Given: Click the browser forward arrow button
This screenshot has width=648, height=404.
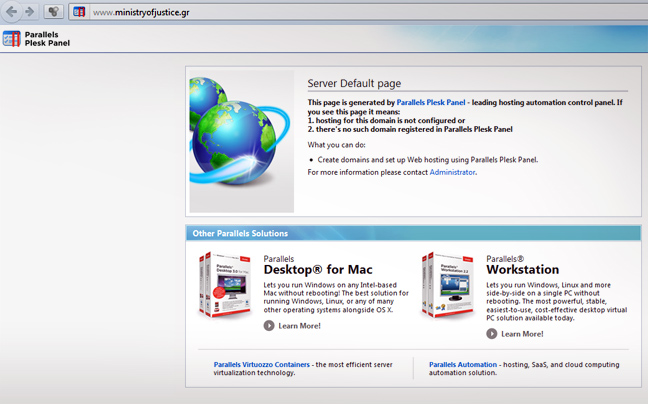Looking at the screenshot, I should tap(30, 12).
